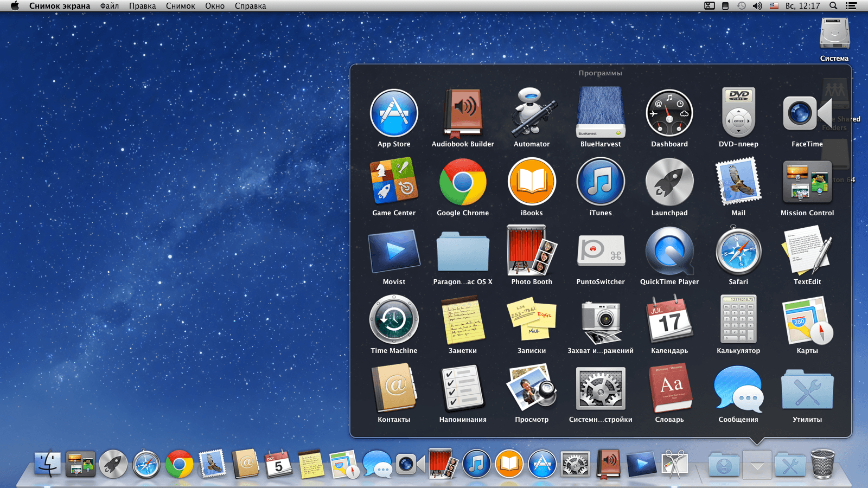The image size is (868, 488).
Task: Open PuntoSwitcher in the grid
Action: point(601,251)
